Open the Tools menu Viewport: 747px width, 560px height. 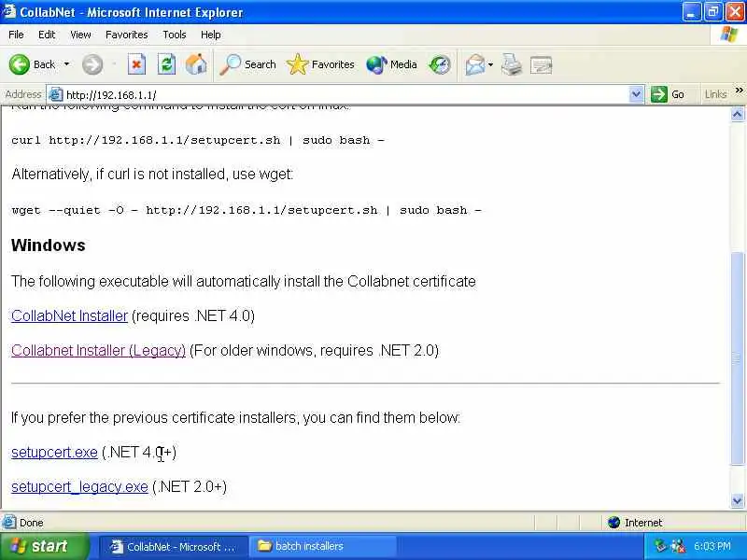click(175, 35)
